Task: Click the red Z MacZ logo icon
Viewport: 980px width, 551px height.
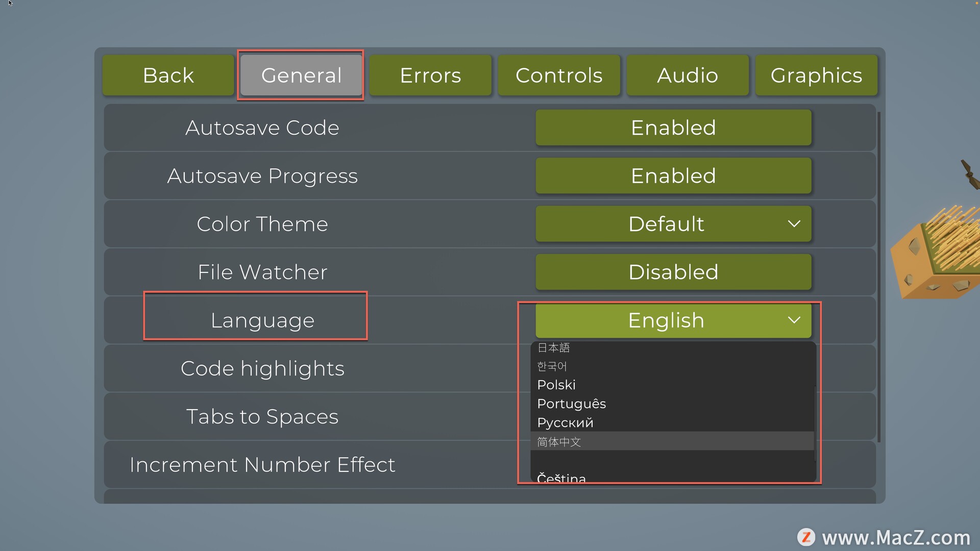Action: [x=806, y=537]
